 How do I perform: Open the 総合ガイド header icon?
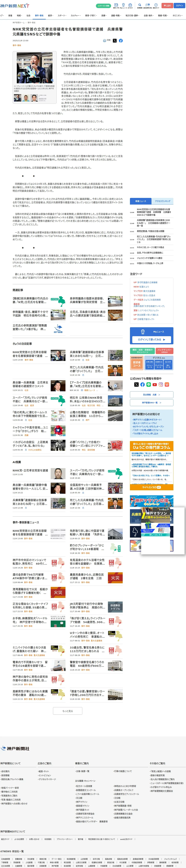(x=156, y=6)
